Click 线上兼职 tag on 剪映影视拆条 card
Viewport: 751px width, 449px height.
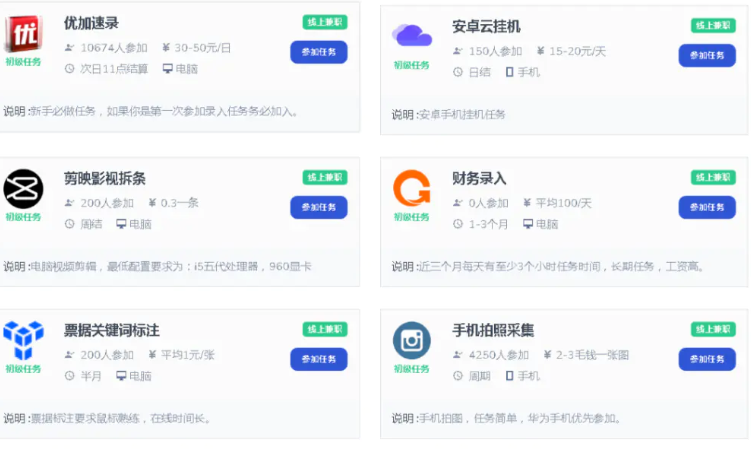click(325, 177)
